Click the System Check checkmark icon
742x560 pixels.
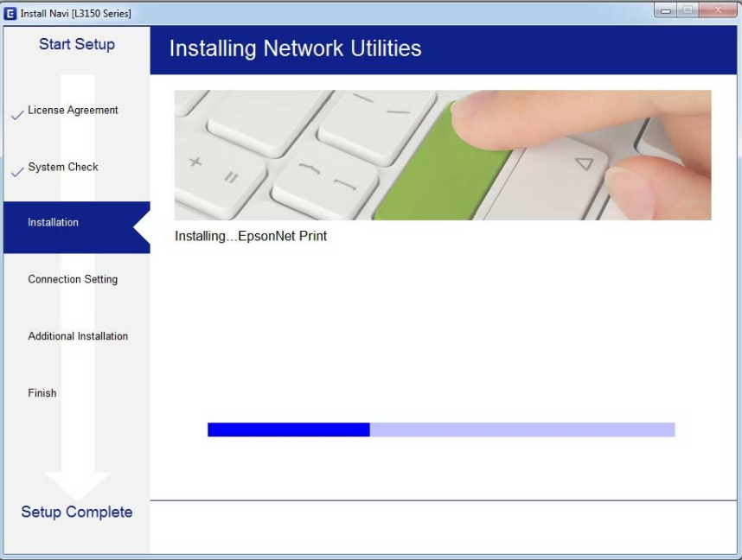tap(16, 172)
